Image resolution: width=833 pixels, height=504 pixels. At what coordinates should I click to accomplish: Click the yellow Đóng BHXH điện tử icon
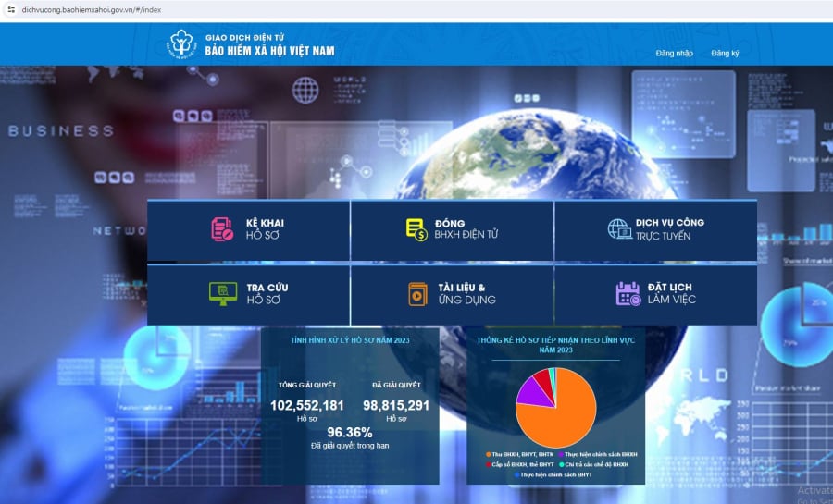coord(416,229)
